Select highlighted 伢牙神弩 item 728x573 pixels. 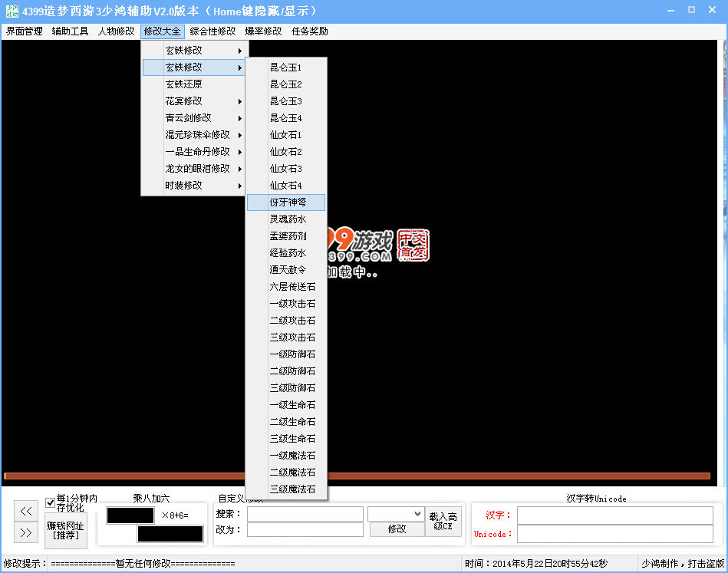point(286,203)
